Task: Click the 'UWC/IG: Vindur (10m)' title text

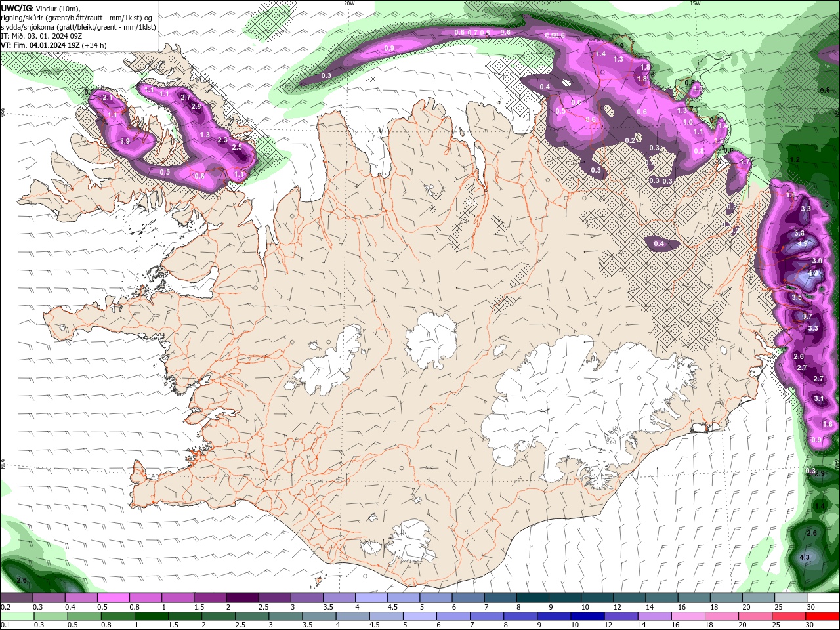Action: 39,8
